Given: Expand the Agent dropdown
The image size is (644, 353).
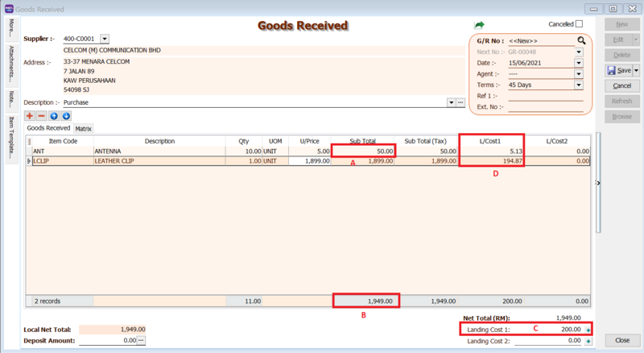Looking at the screenshot, I should coord(578,73).
